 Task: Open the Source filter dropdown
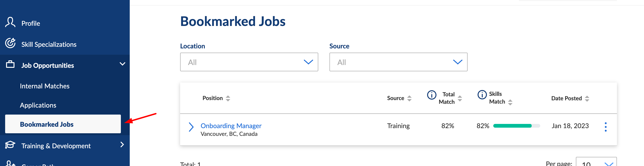(x=398, y=62)
